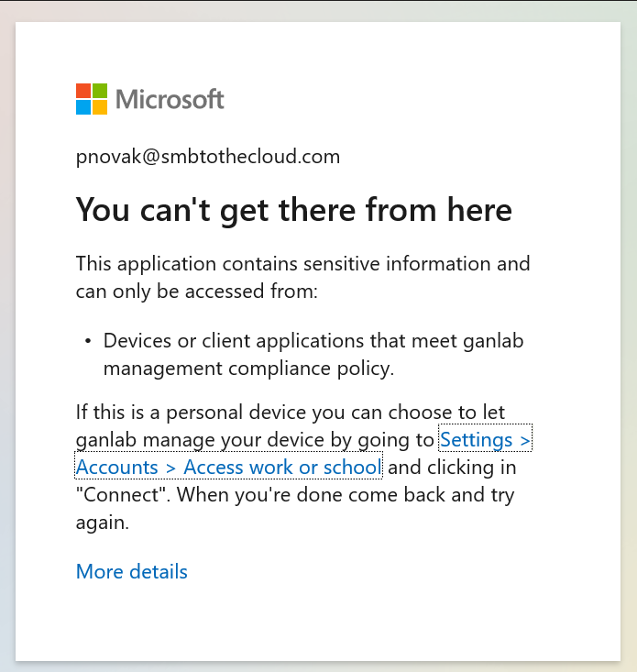Click the bullet point marker
This screenshot has height=672, width=637.
[88, 341]
